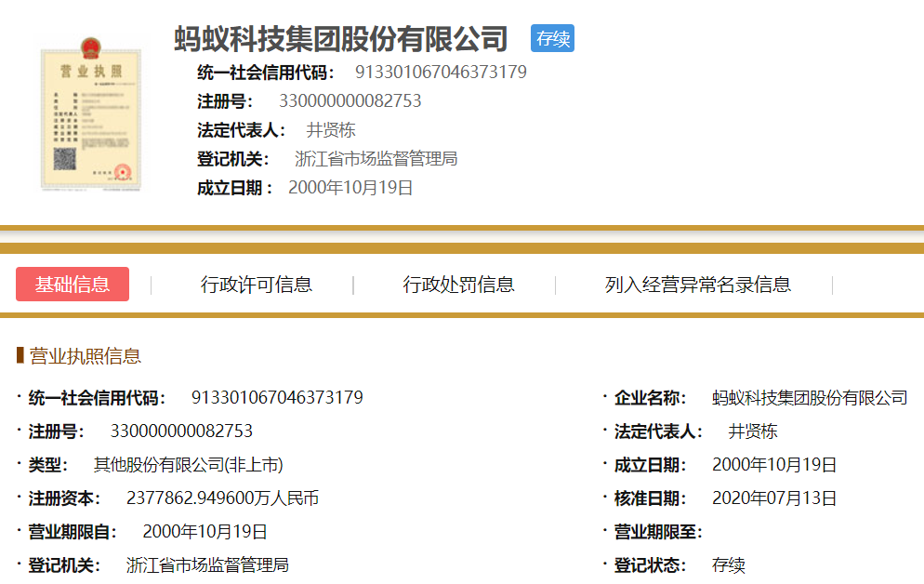Viewport: 924px width, 584px height.
Task: Click 法定代表人 value in license info section
Action: 753,431
